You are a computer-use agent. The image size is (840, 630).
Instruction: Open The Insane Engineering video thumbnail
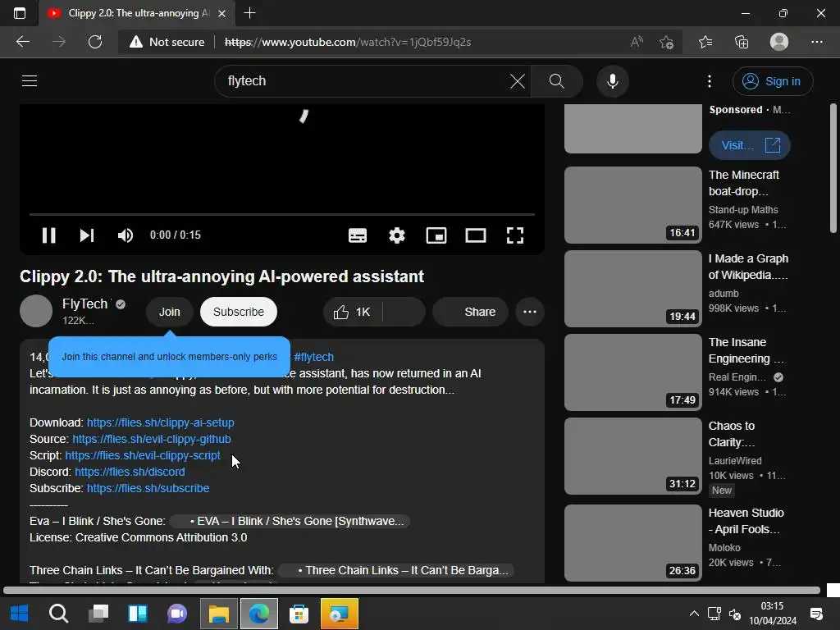point(633,372)
